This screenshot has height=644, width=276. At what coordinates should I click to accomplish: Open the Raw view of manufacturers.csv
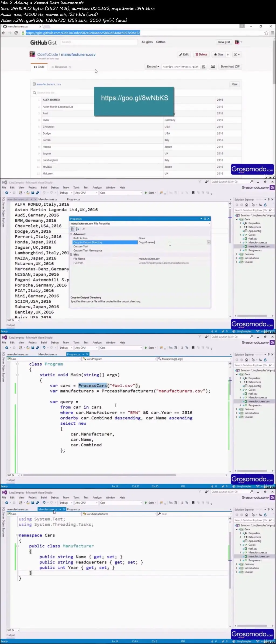pos(234,84)
